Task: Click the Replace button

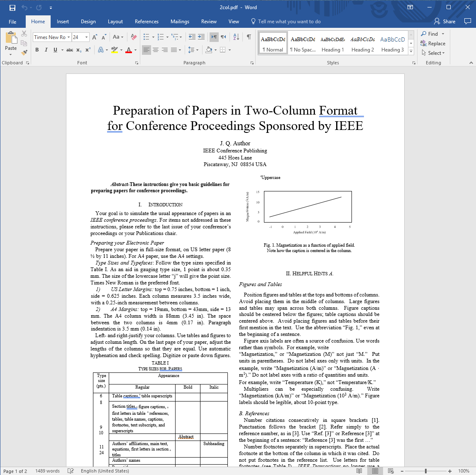Action: (x=433, y=44)
